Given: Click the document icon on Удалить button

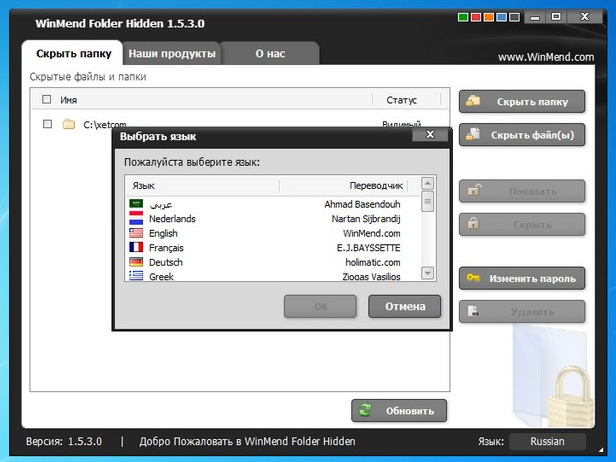Looking at the screenshot, I should pos(473,311).
